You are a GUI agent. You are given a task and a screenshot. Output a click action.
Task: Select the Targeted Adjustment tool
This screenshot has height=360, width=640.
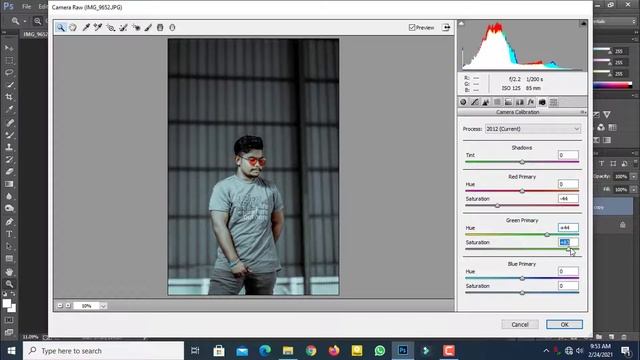[x=110, y=27]
